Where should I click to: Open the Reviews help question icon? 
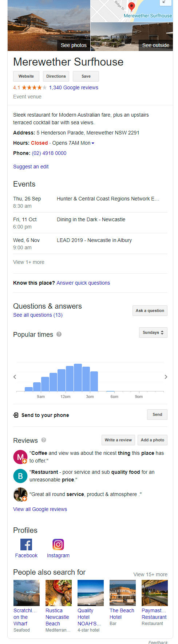[44, 440]
